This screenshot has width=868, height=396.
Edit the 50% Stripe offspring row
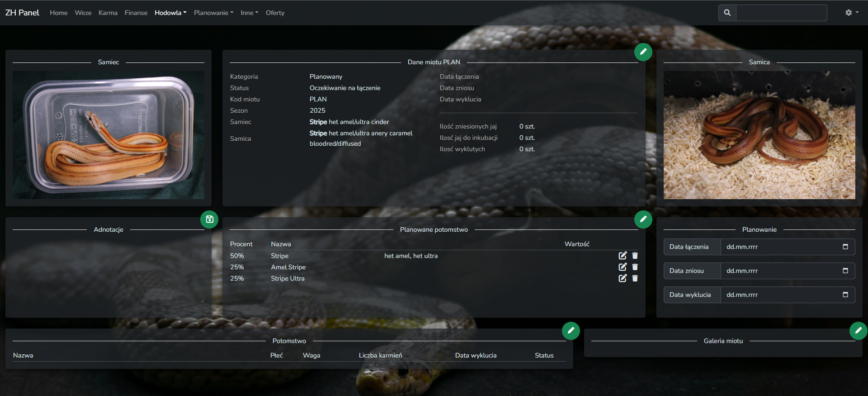[623, 256]
